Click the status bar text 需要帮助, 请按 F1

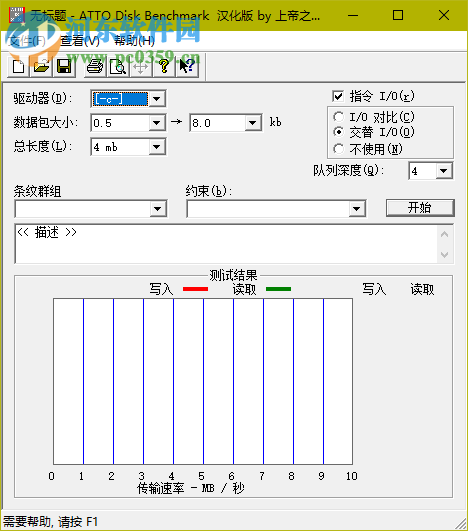51,521
